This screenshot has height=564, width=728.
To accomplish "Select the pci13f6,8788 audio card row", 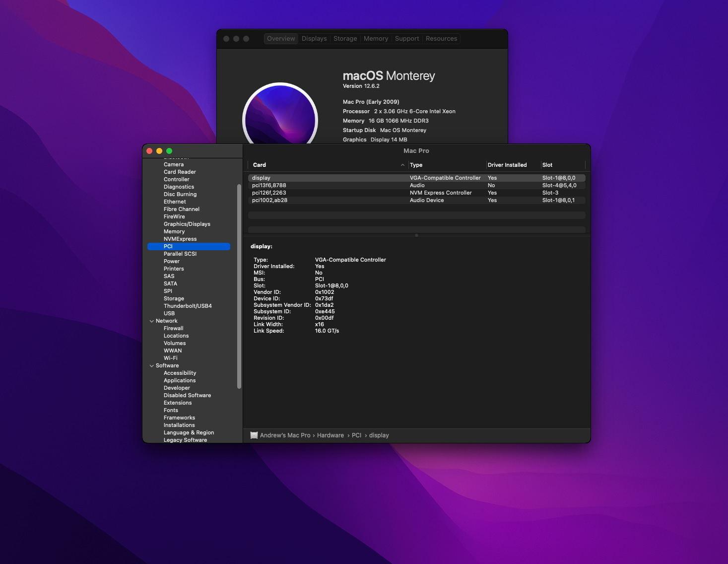I will pos(417,186).
